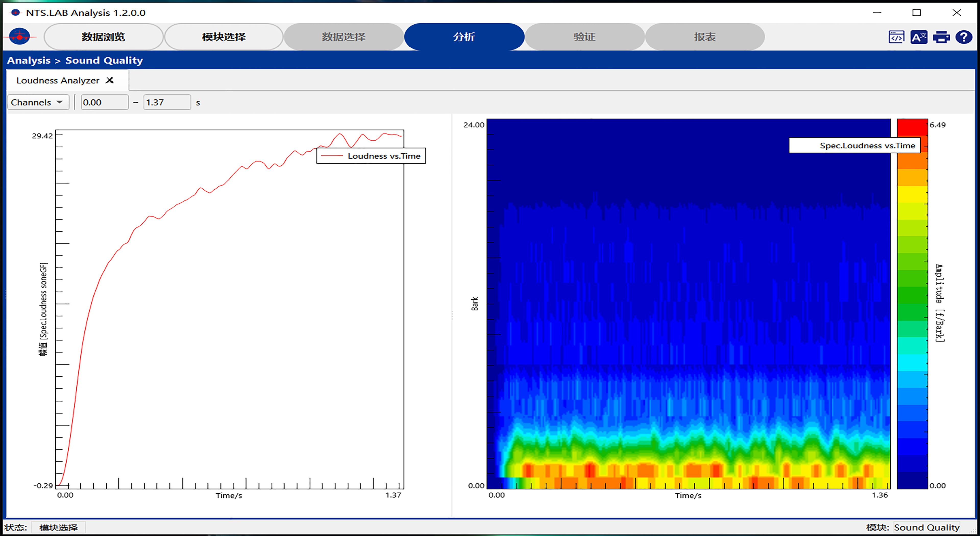
Task: Click the amplitude color scale bar
Action: [912, 304]
